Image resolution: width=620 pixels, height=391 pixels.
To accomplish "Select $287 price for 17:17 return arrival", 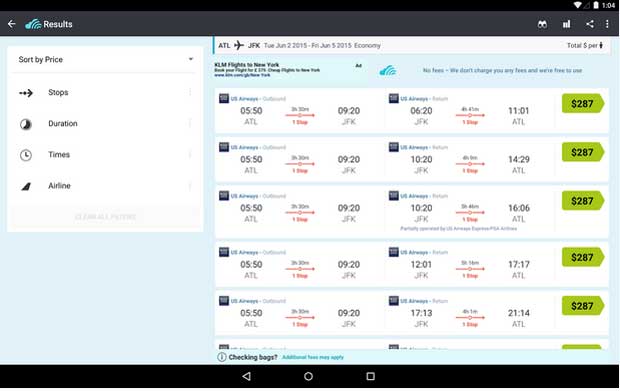I will [x=583, y=257].
